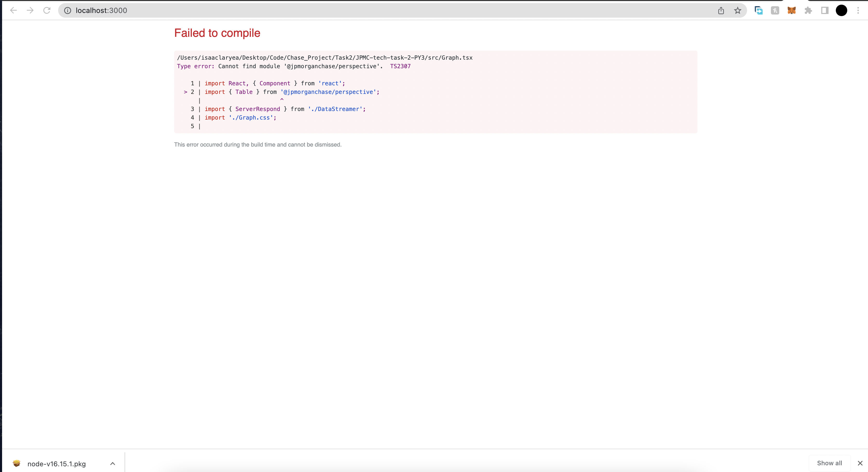Open the site information info icon
Screen dimensions: 868x472
coord(67,10)
